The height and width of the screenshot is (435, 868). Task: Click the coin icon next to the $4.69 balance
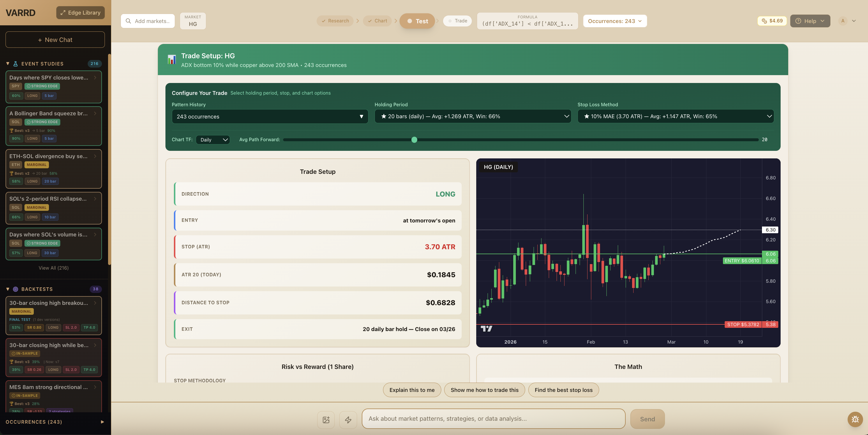pyautogui.click(x=764, y=21)
